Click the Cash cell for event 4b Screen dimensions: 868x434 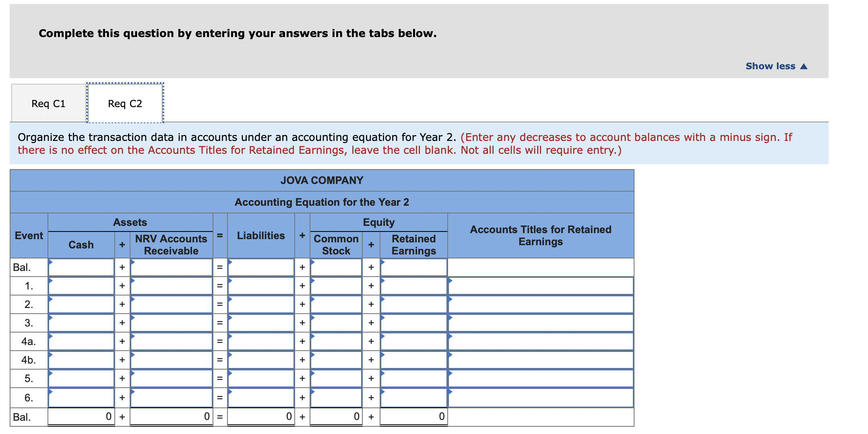(81, 360)
